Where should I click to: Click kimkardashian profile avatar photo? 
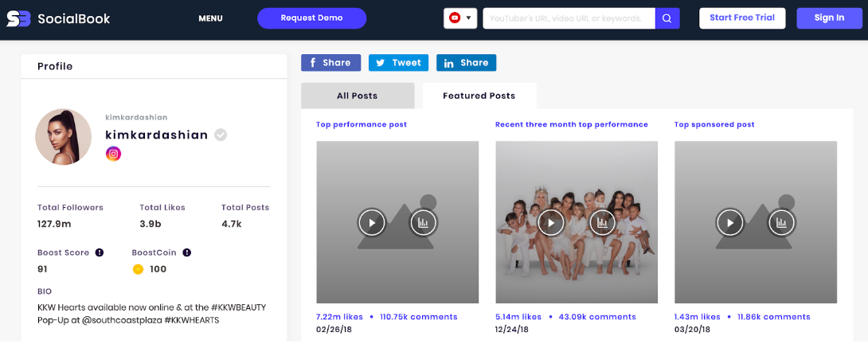(64, 137)
